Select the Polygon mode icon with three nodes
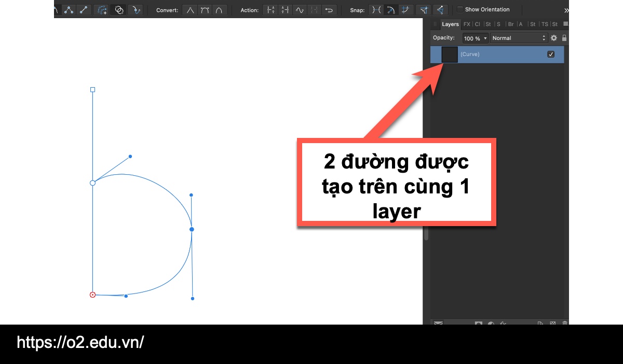This screenshot has width=623, height=364. pos(69,10)
